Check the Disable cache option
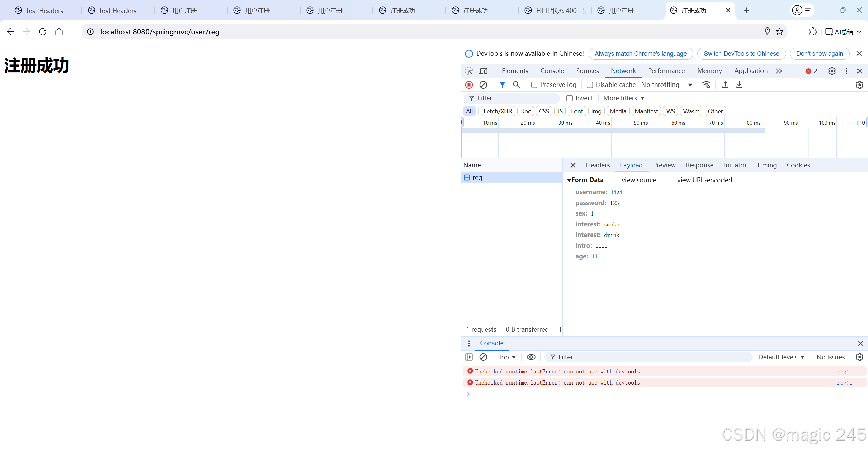Viewport: 868px width, 449px height. coord(590,85)
